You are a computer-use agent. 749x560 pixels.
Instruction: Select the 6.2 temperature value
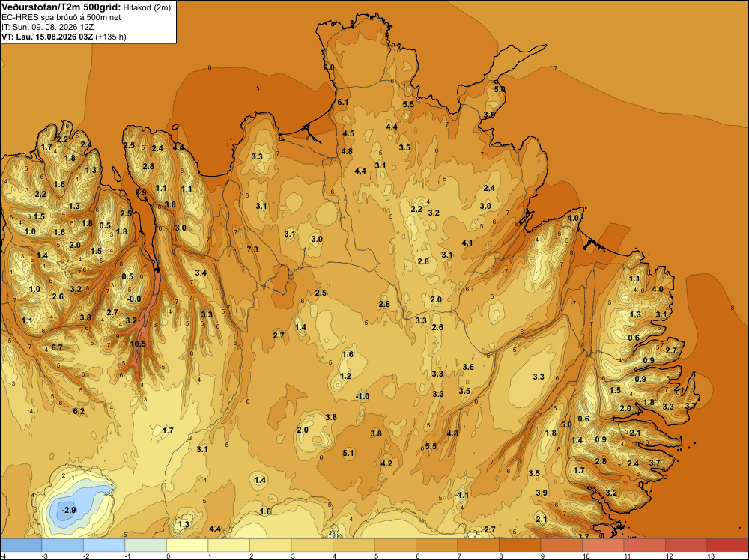[79, 411]
